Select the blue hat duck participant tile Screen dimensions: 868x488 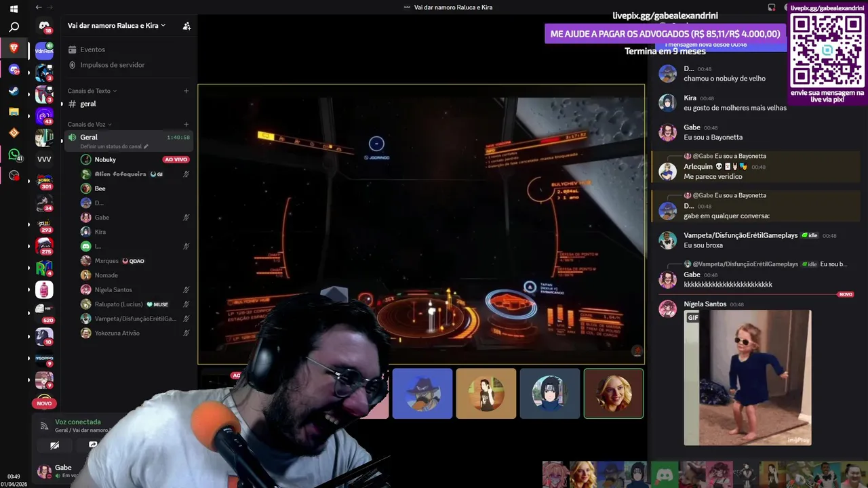click(422, 393)
